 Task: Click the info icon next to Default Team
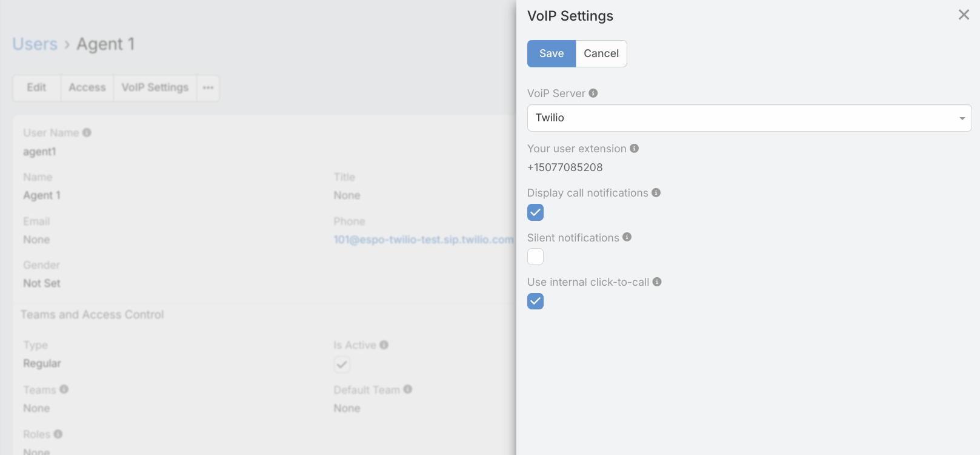pyautogui.click(x=408, y=389)
